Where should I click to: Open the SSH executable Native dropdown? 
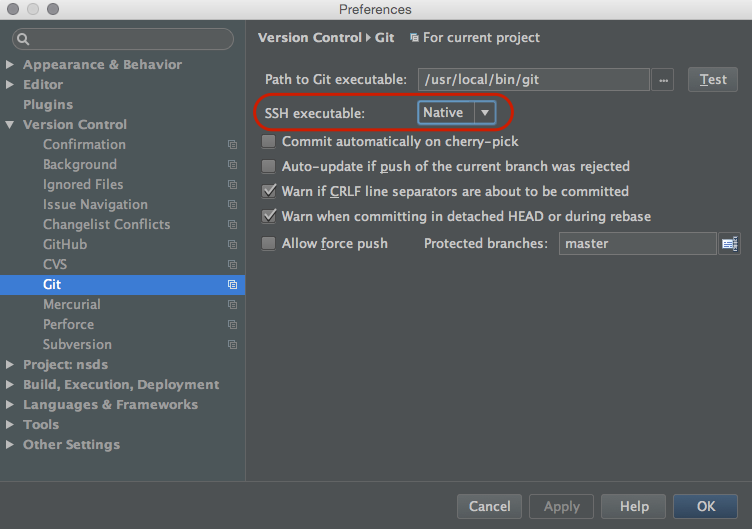click(457, 113)
